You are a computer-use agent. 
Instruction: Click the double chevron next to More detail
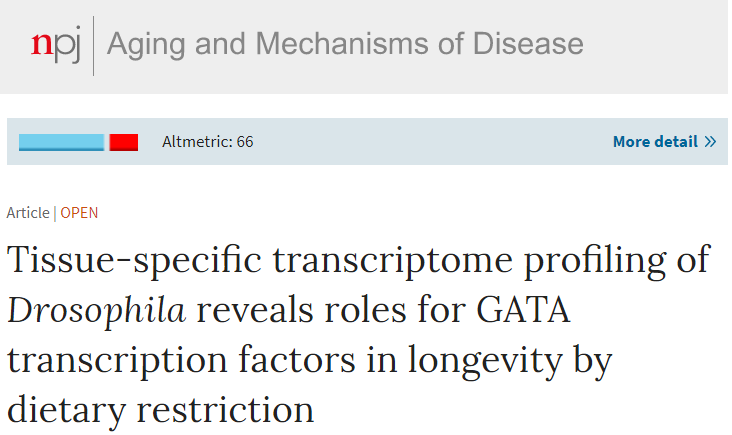click(x=710, y=141)
